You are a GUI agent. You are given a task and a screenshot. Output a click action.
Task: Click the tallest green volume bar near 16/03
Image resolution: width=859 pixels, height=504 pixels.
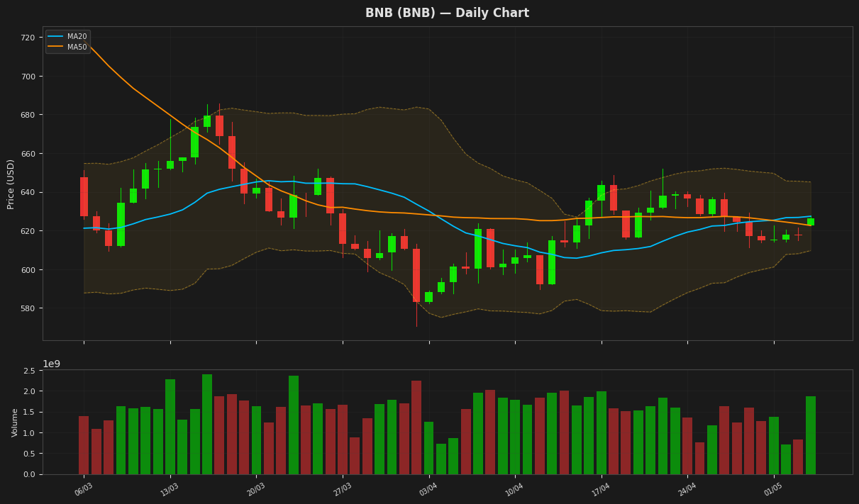[207, 424]
